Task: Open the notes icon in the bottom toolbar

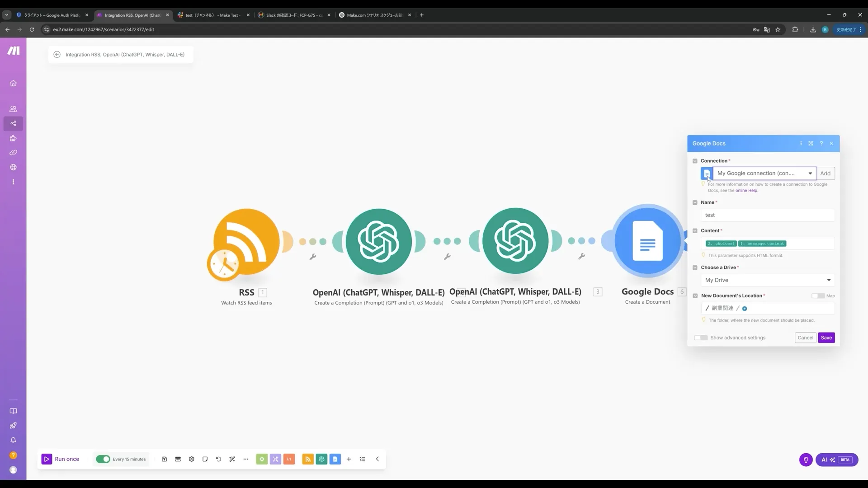Action: click(x=205, y=459)
